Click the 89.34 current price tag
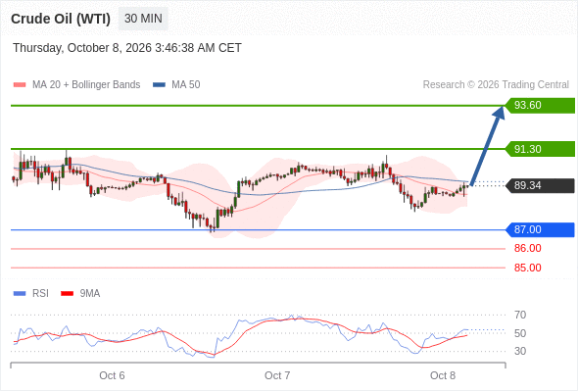Image resolution: width=578 pixels, height=392 pixels. [x=540, y=185]
